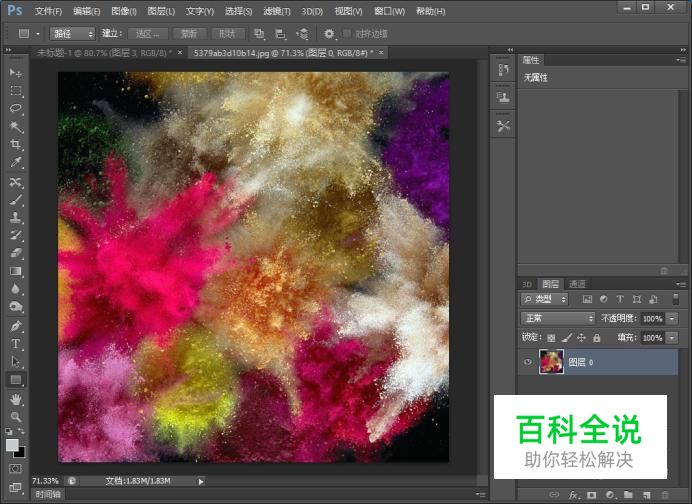The width and height of the screenshot is (692, 504).
Task: Select the Zoom magnifier tool
Action: (15, 416)
